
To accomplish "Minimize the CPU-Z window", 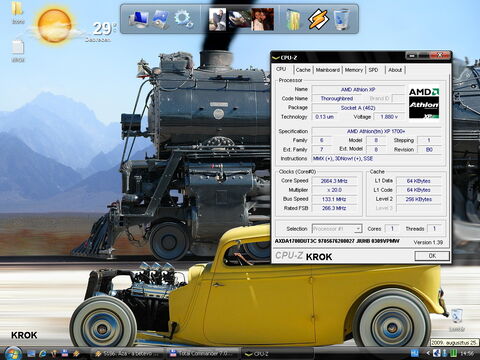I will pyautogui.click(x=412, y=56).
